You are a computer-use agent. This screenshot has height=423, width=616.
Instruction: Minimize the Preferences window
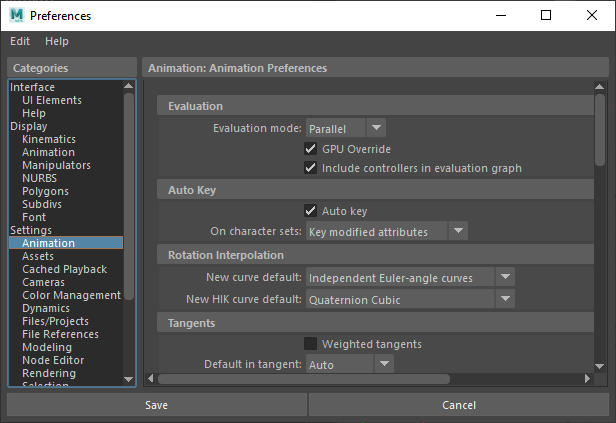(x=501, y=16)
